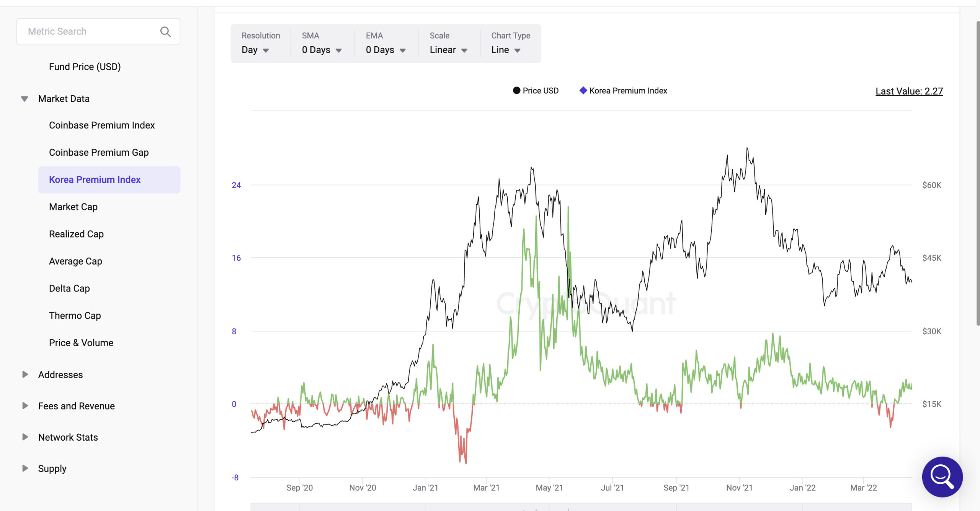980x511 pixels.
Task: Collapse the Market Data section
Action: pyautogui.click(x=24, y=99)
